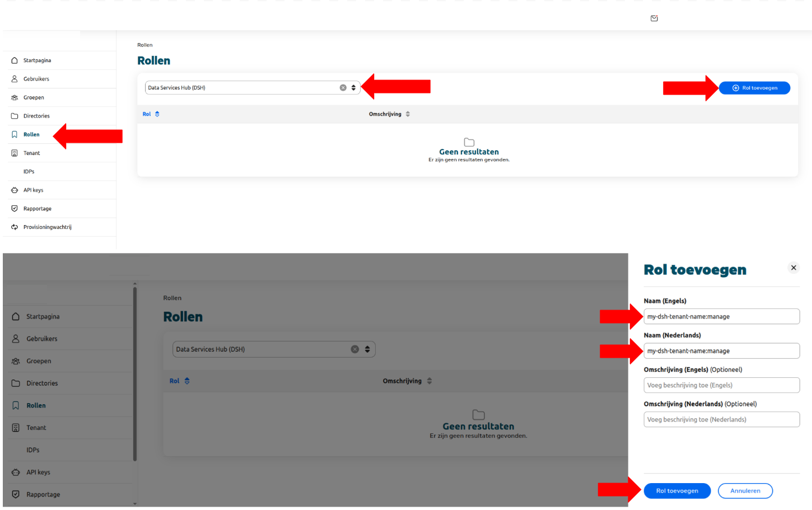Clear Data Services Hub selection on bright page
Image resolution: width=812 pixels, height=510 pixels.
tap(343, 88)
